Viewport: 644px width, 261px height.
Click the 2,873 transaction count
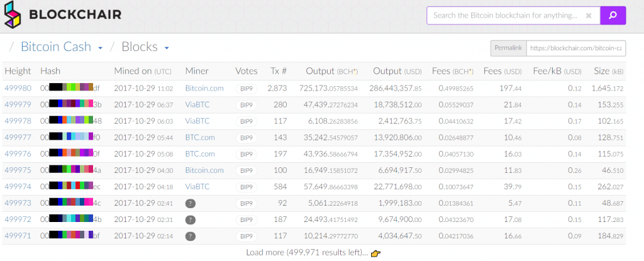click(x=277, y=88)
